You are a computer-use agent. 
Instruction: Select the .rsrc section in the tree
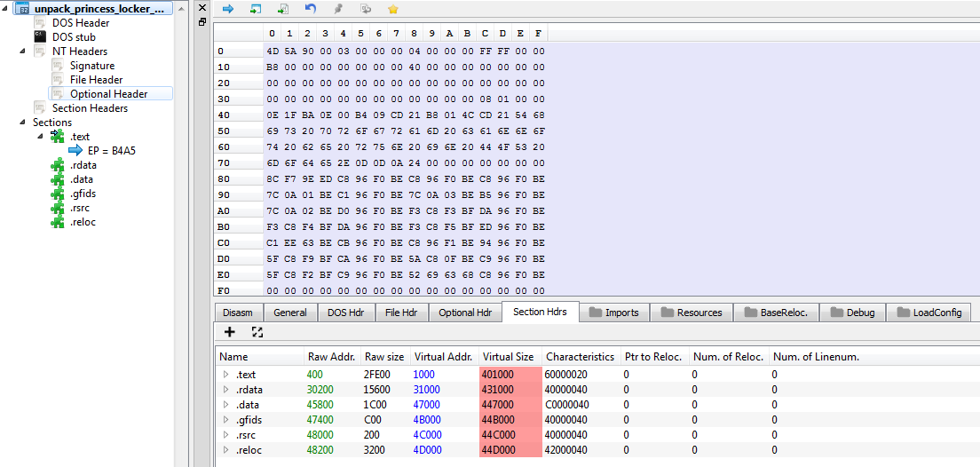82,208
